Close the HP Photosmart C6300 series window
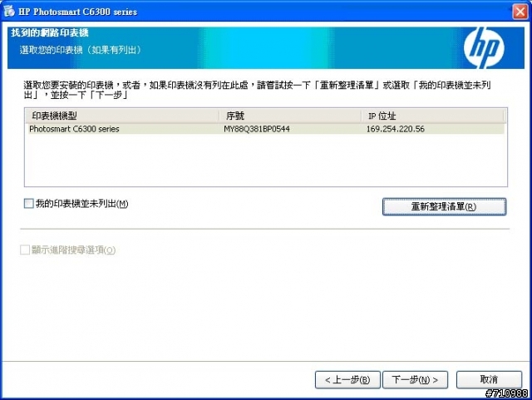The width and height of the screenshot is (532, 400). [520, 12]
